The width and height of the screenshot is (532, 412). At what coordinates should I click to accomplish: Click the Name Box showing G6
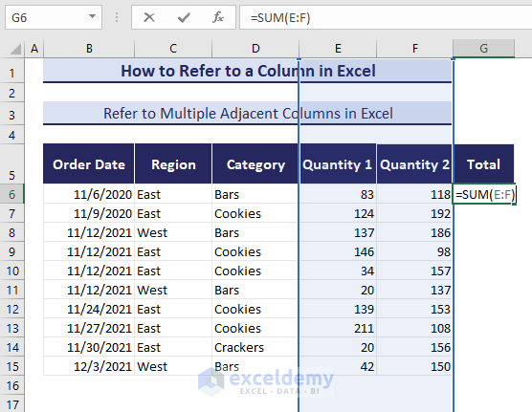(54, 17)
